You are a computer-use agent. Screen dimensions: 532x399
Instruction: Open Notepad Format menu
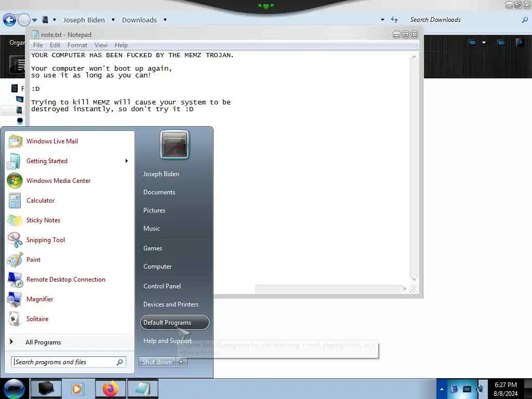point(77,45)
